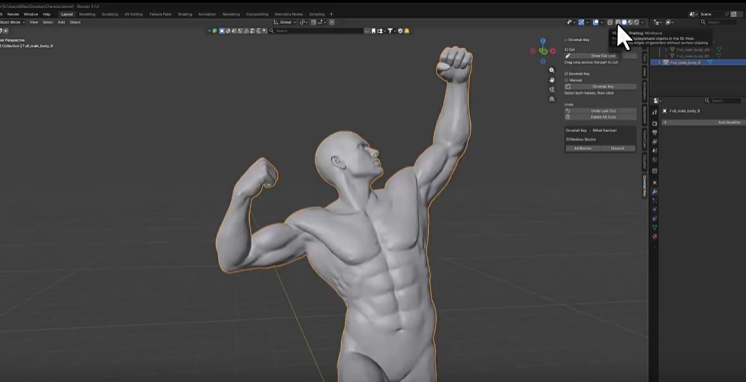
Task: Click the zoom magnifier viewport icon
Action: [x=551, y=70]
